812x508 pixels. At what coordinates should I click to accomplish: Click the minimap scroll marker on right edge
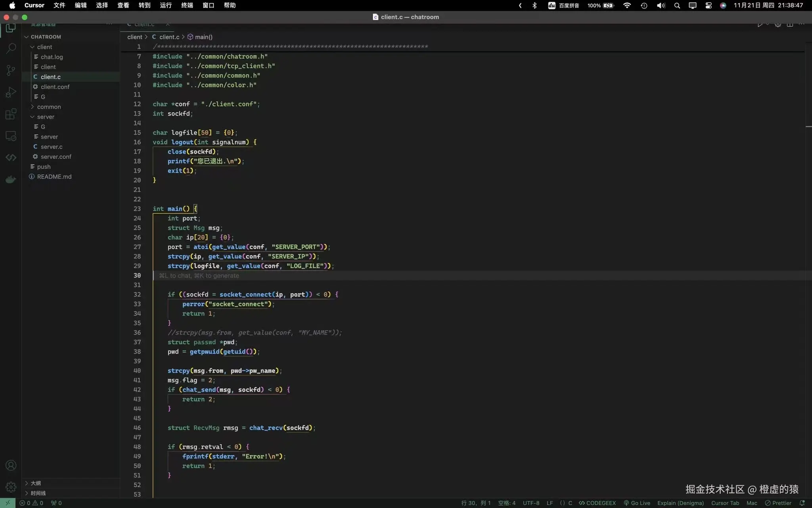click(808, 127)
